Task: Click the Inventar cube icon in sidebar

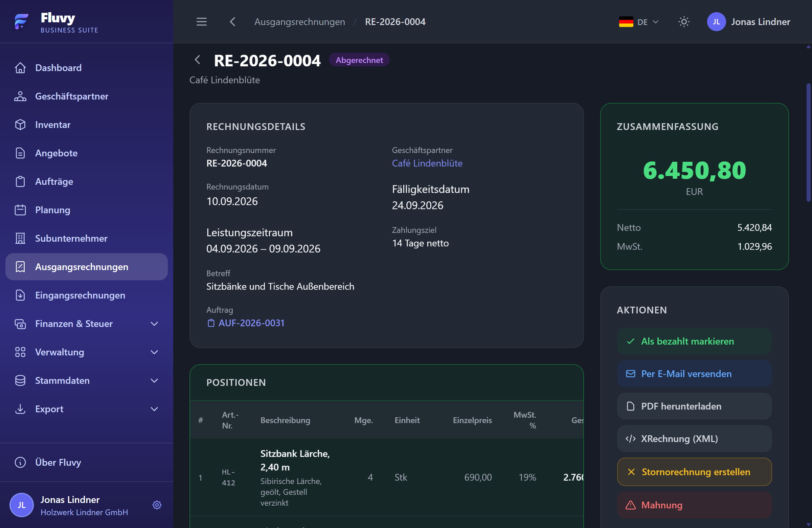Action: pos(21,125)
